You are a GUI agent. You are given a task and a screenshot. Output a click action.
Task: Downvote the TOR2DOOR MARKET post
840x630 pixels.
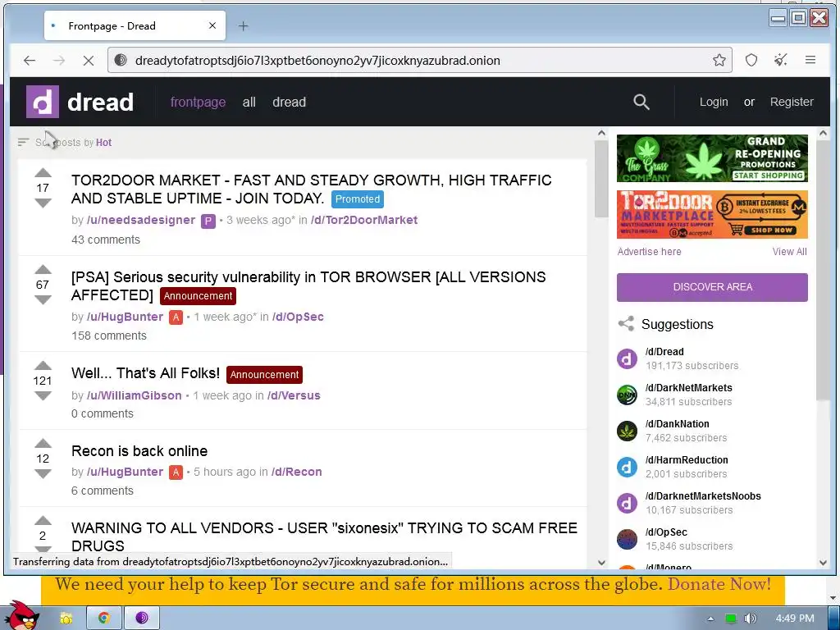[x=43, y=203]
